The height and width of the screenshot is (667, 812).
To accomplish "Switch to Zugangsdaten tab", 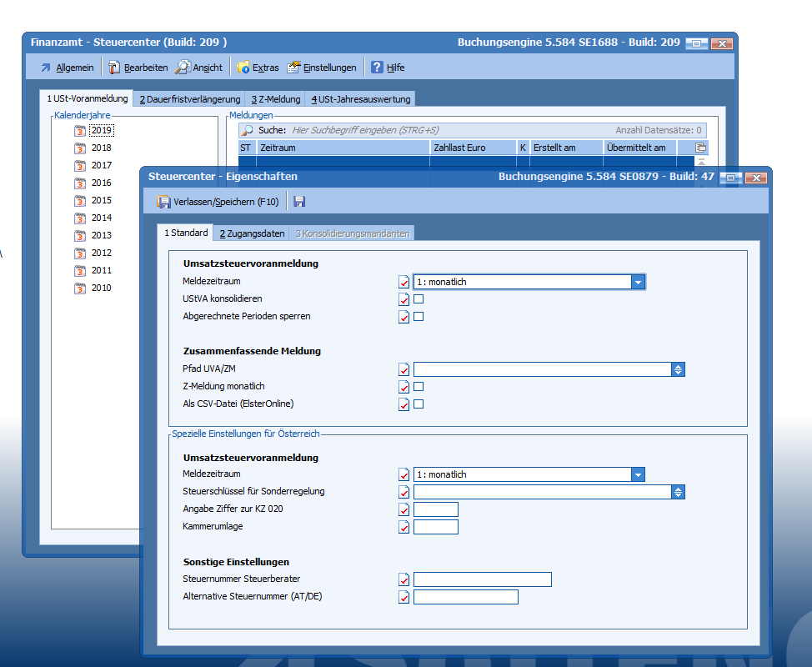I will [252, 233].
